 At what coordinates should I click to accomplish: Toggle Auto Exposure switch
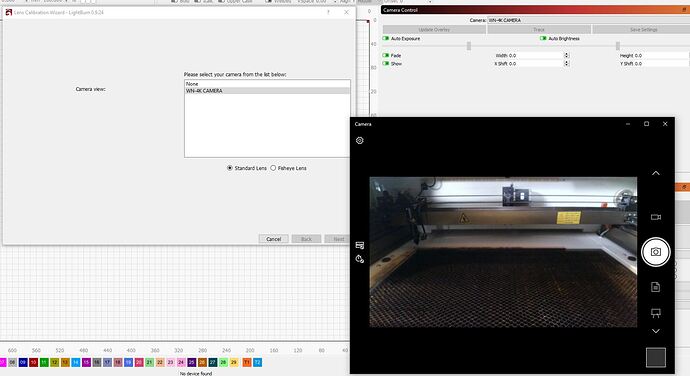click(x=386, y=38)
